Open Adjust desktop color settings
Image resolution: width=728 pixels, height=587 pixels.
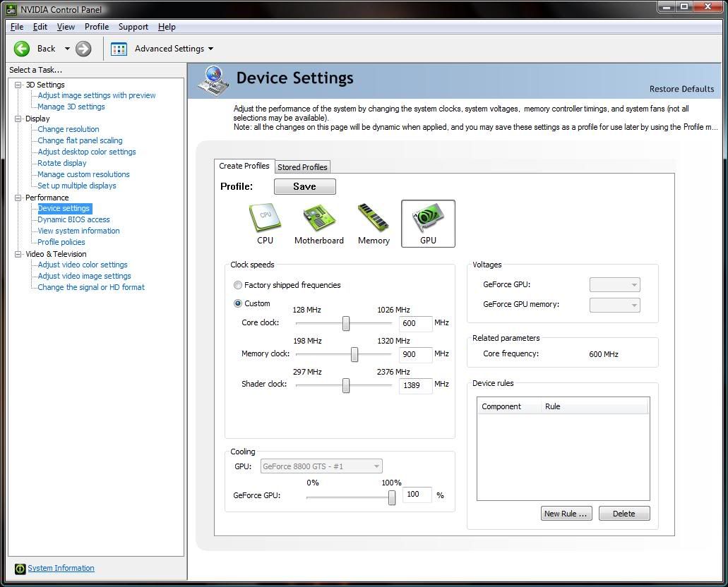(x=87, y=152)
